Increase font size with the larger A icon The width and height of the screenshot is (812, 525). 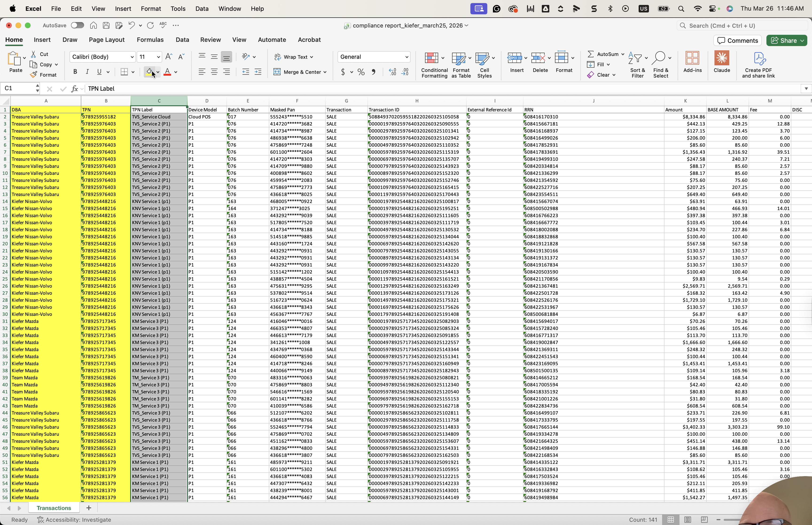coord(168,57)
